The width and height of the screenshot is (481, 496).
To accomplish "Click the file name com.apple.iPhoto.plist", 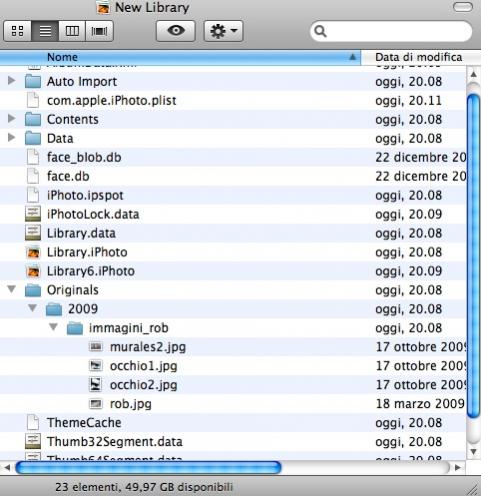I will point(112,100).
